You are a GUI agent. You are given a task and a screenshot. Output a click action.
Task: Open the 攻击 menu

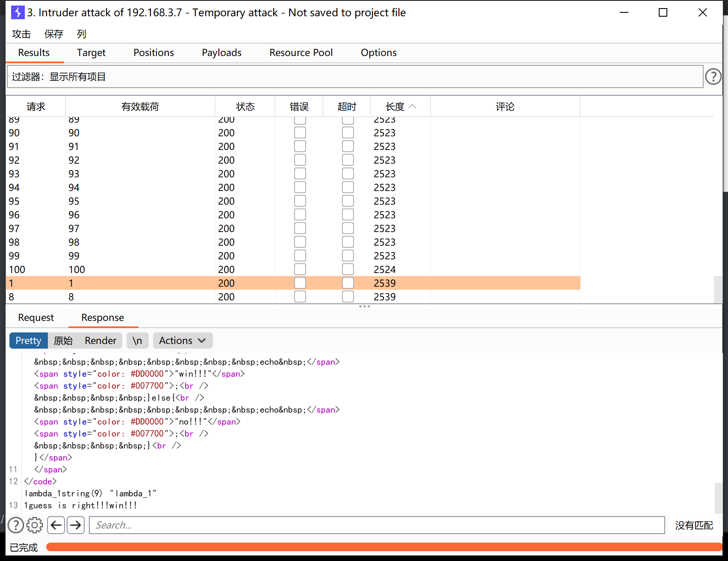tap(21, 34)
